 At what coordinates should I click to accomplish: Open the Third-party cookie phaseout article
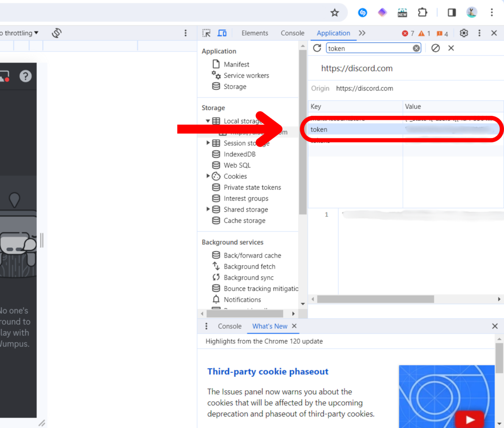[x=267, y=371]
